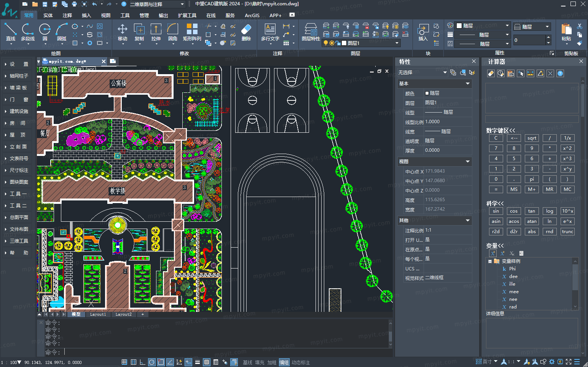Image resolution: width=588 pixels, height=367 pixels.
Task: Collapse the 基本 section in properties
Action: tap(468, 84)
